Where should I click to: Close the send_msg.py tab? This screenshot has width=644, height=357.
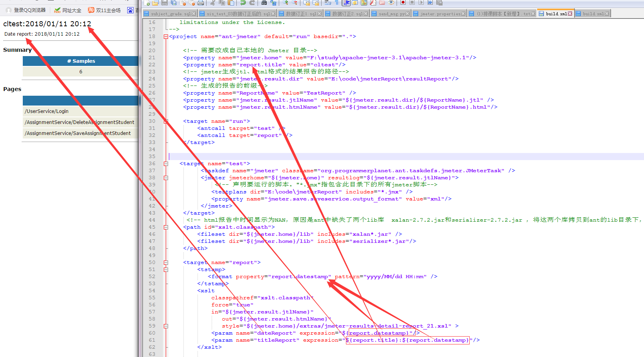pos(407,14)
